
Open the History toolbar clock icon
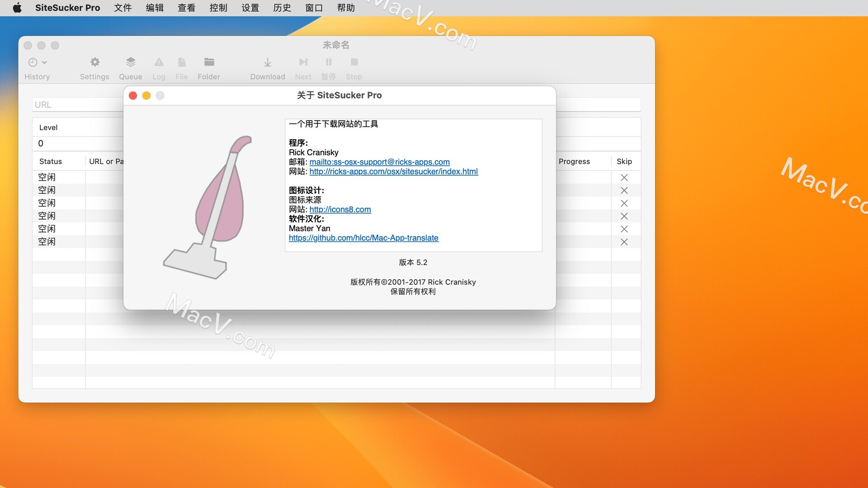[x=33, y=62]
